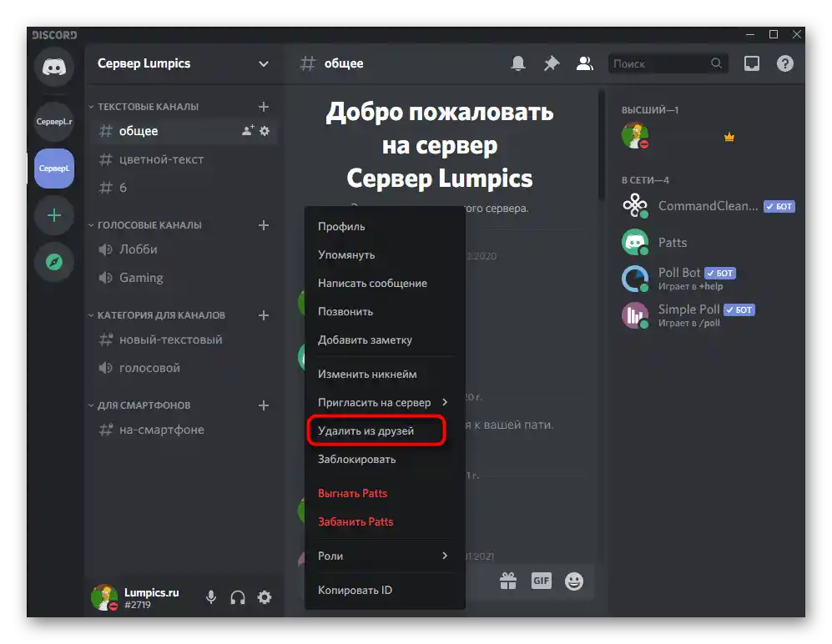Click the search magnifier icon
Viewport: 832px width, 644px height.
(x=716, y=63)
